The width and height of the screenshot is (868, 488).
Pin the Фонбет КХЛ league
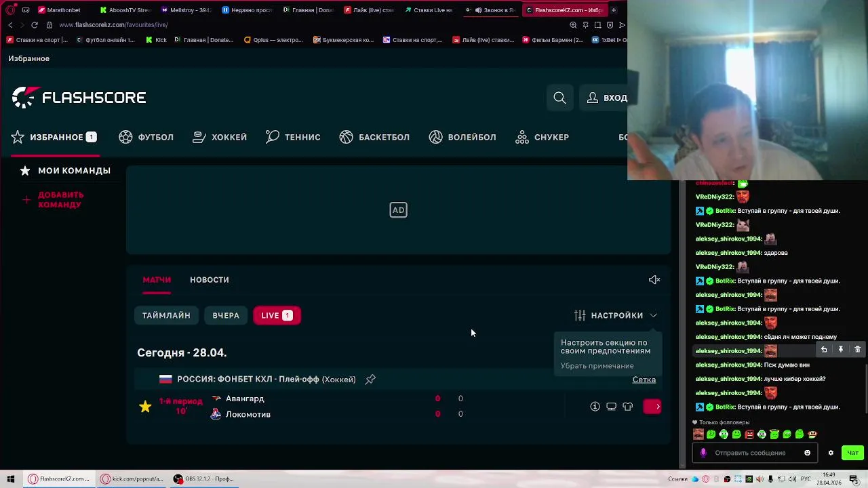pyautogui.click(x=370, y=380)
